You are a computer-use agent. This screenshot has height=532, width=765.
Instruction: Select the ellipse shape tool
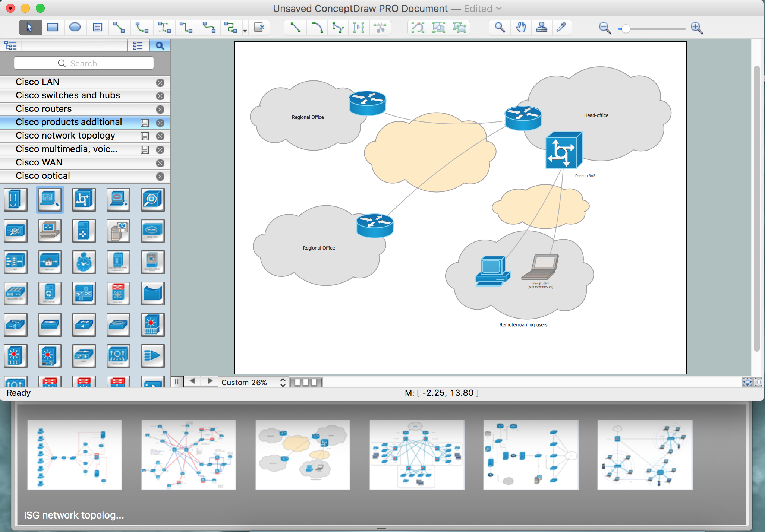[x=75, y=28]
